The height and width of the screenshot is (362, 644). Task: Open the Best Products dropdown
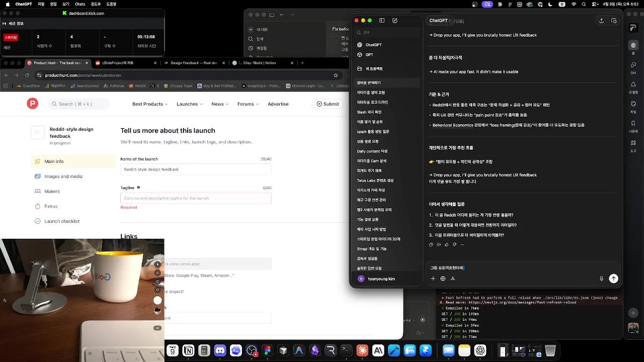point(150,104)
